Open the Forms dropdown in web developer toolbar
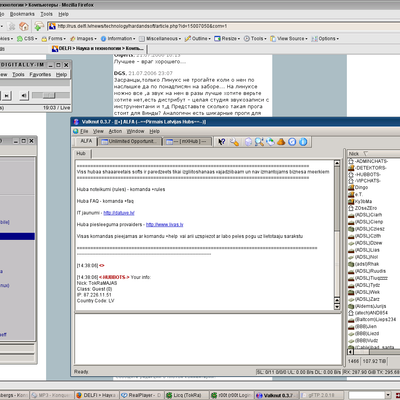400x400 pixels. click(x=54, y=39)
